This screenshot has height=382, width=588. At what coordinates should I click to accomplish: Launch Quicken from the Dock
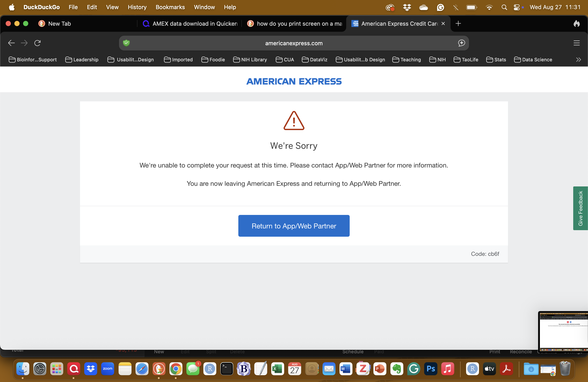[74, 369]
